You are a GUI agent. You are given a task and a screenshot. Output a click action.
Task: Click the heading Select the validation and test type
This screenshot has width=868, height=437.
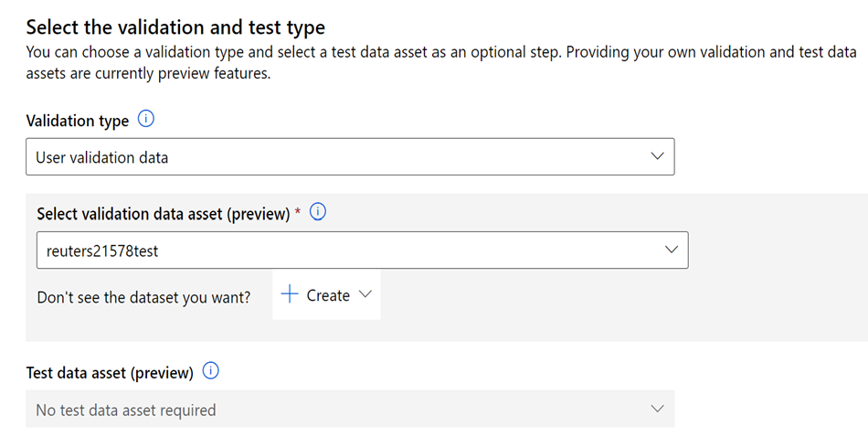(175, 27)
